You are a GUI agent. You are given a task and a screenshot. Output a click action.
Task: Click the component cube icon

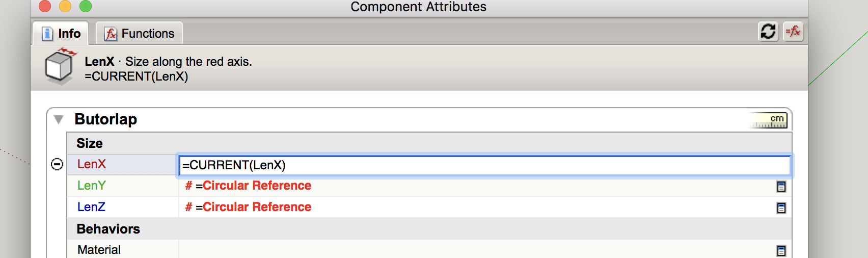point(60,66)
